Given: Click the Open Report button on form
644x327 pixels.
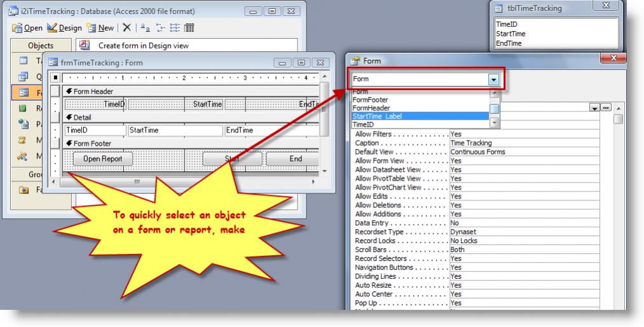Looking at the screenshot, I should pyautogui.click(x=103, y=159).
